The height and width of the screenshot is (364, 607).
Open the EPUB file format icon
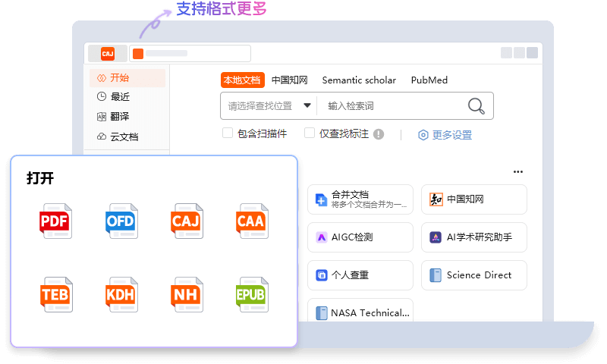coord(252,294)
